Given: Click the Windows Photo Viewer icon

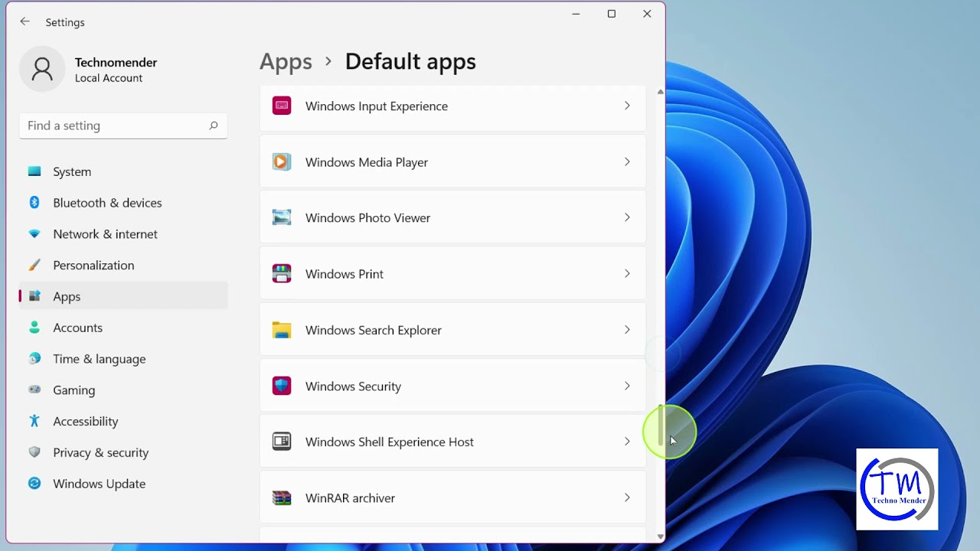Looking at the screenshot, I should tap(282, 217).
